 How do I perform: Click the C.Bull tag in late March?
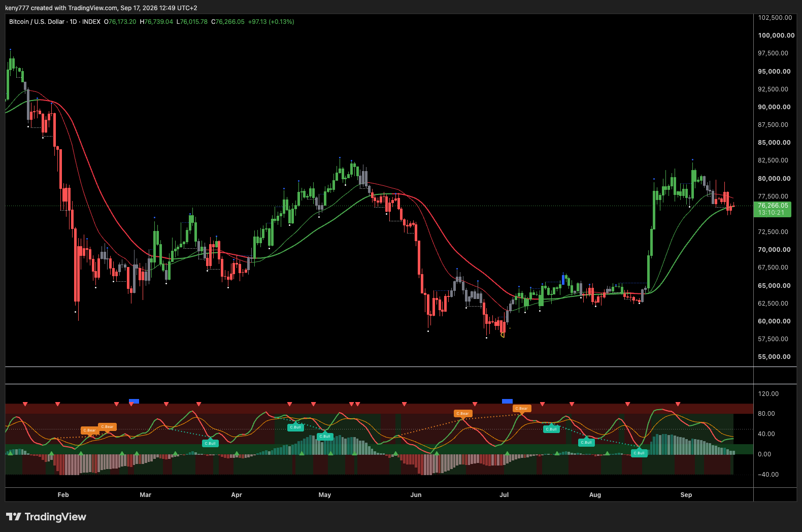(x=210, y=443)
